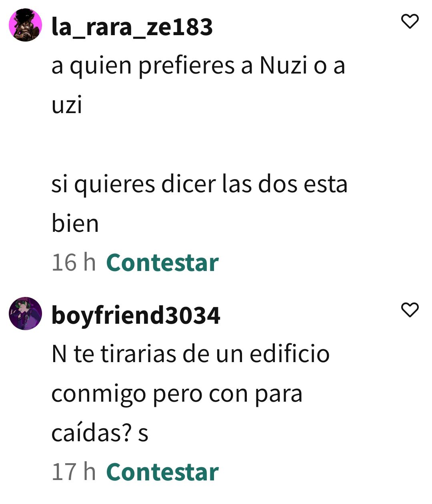
Task: Reply to boyfriend3034 via Contestar
Action: (x=162, y=472)
